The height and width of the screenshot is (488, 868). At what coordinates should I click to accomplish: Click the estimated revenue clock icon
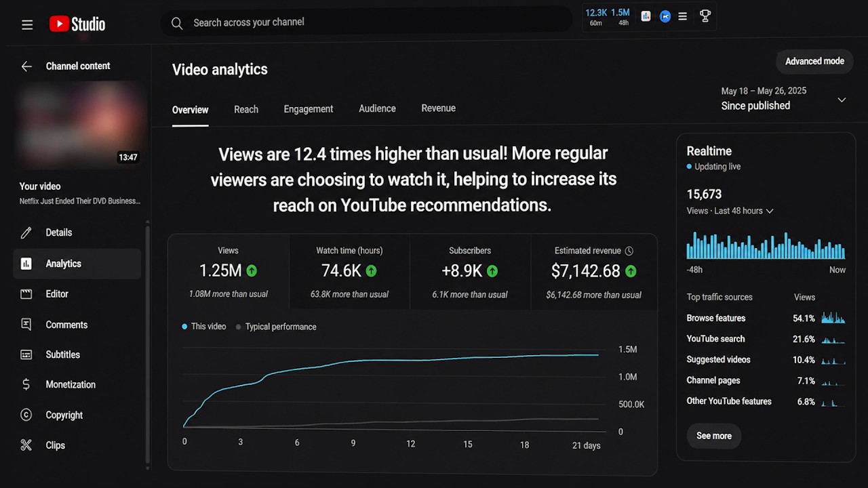[x=629, y=251]
